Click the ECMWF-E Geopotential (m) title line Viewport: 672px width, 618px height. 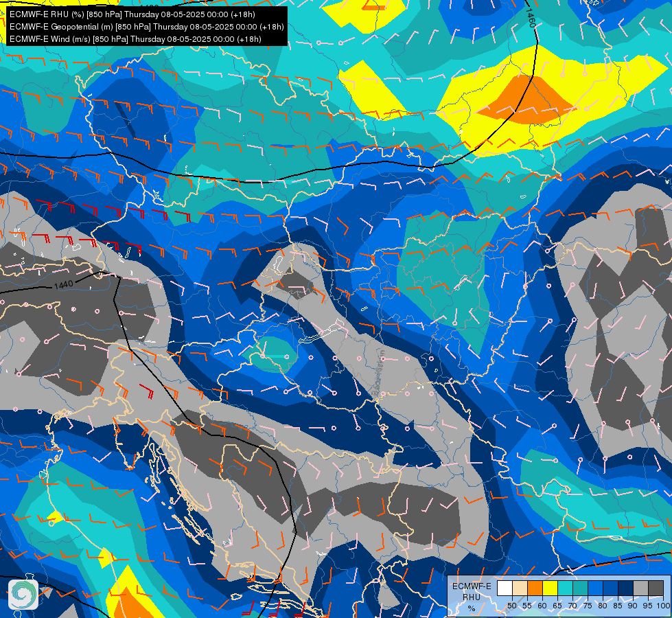pyautogui.click(x=147, y=27)
